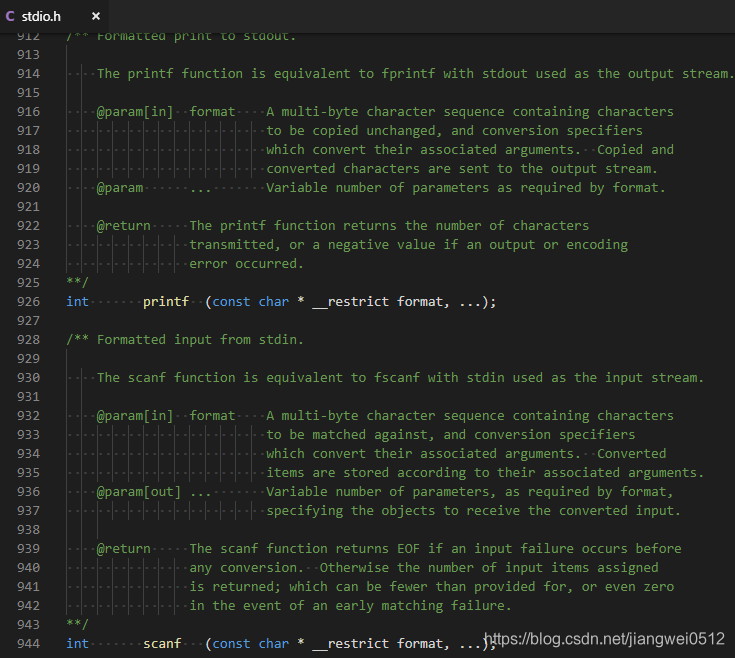Click 'specifying the objects' on line 937
735x658 pixels.
pyautogui.click(x=351, y=511)
